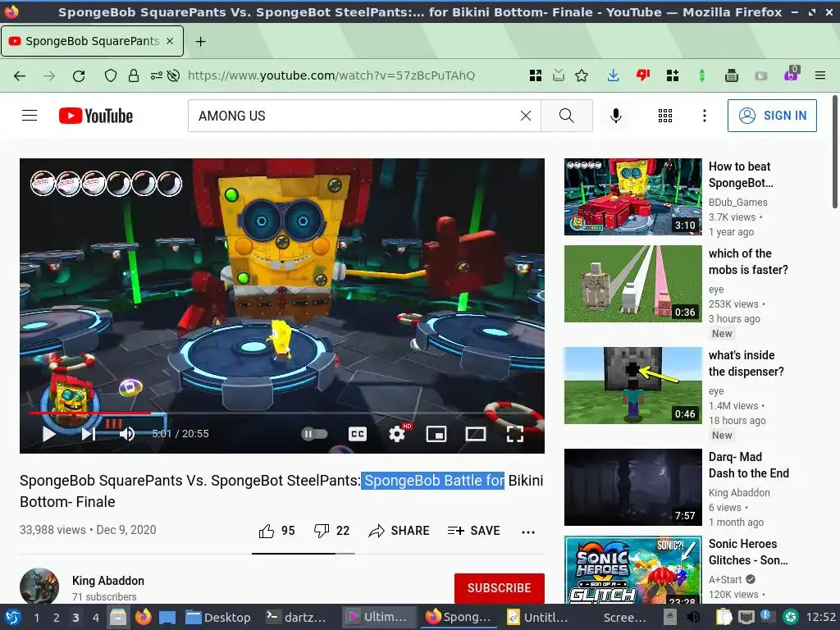The height and width of the screenshot is (630, 840).
Task: Close the SpongeBob SquarePants tab
Action: 170,41
